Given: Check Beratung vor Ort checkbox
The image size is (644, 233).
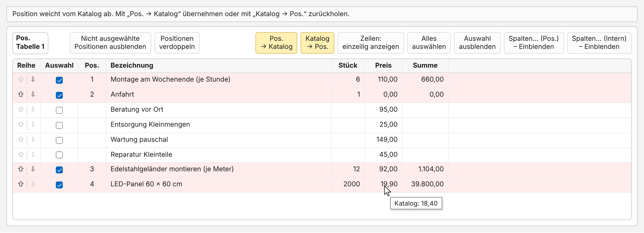Looking at the screenshot, I should [x=59, y=110].
